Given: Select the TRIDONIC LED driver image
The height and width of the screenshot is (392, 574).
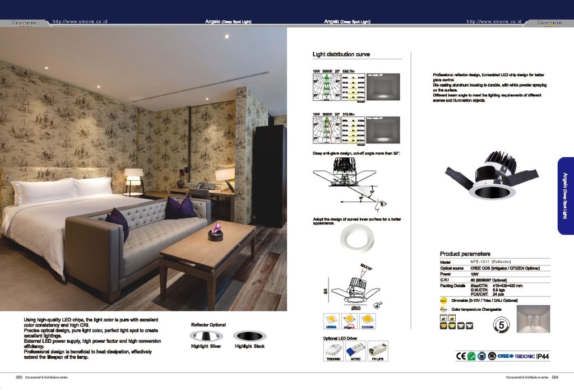Looking at the screenshot, I should 334,350.
